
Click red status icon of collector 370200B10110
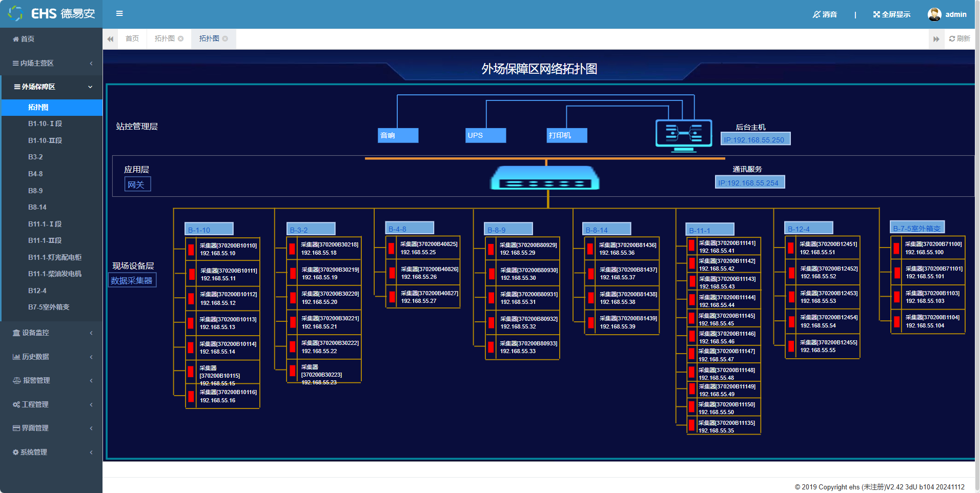point(191,250)
